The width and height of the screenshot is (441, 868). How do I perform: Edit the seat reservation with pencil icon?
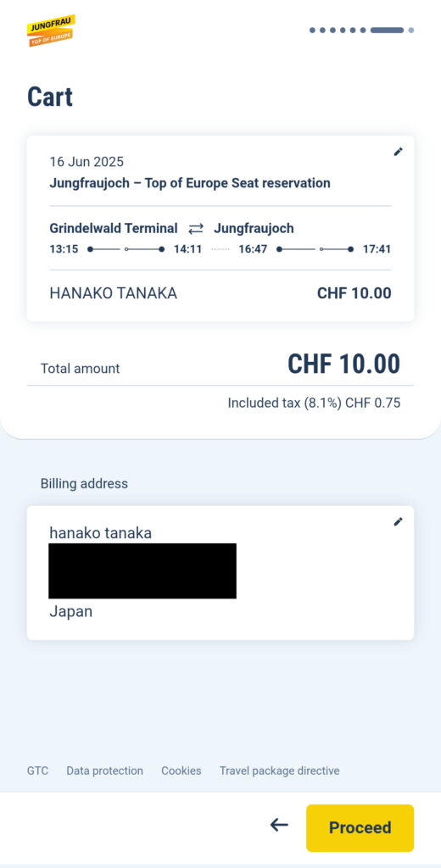pos(398,152)
